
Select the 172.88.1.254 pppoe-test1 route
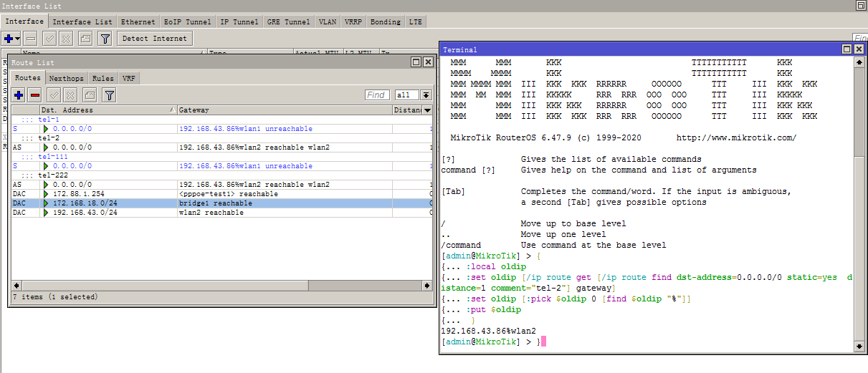(x=222, y=194)
